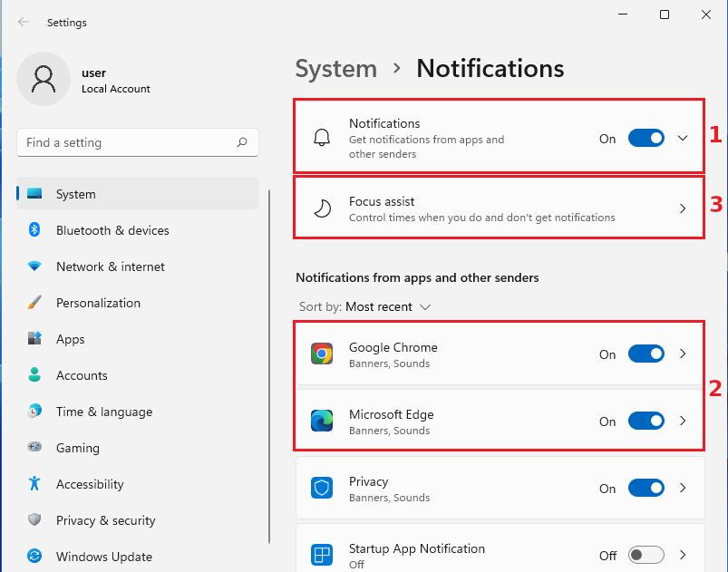Click the Windows Update sync icon

click(x=34, y=556)
